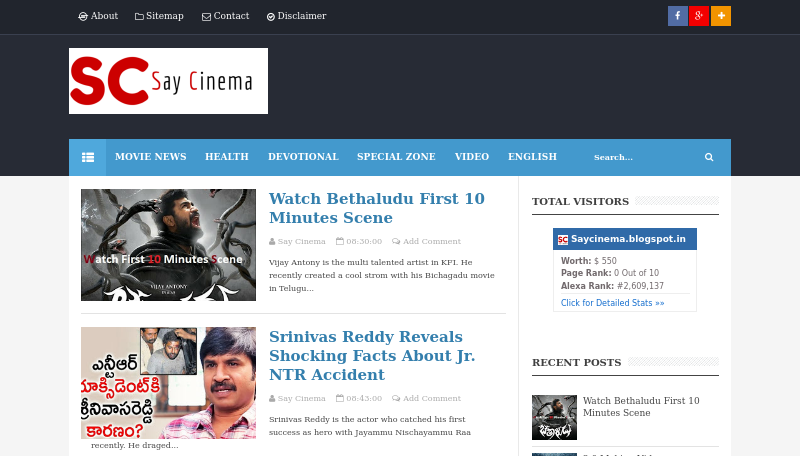Click the orange plus follow icon
The height and width of the screenshot is (456, 800).
tap(721, 16)
